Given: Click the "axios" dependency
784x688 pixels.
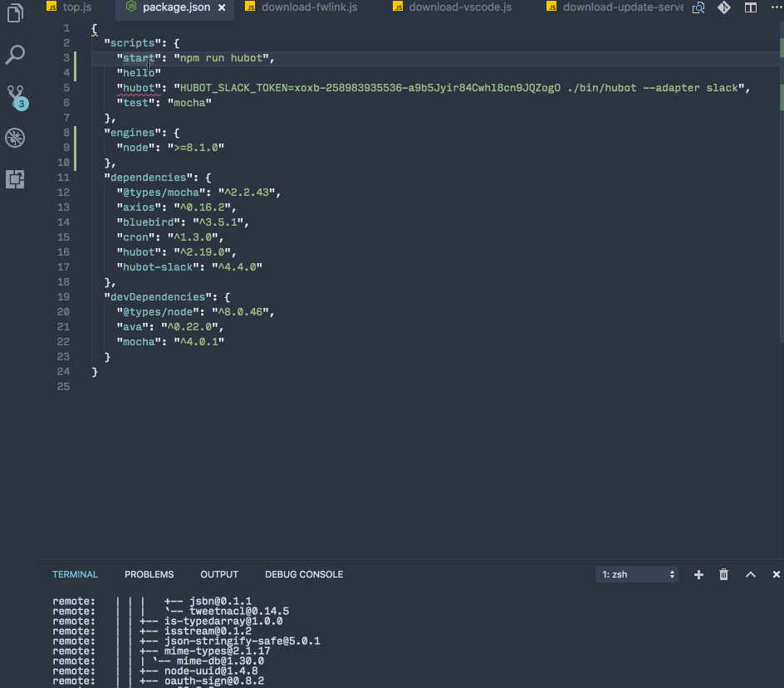Looking at the screenshot, I should coord(139,207).
